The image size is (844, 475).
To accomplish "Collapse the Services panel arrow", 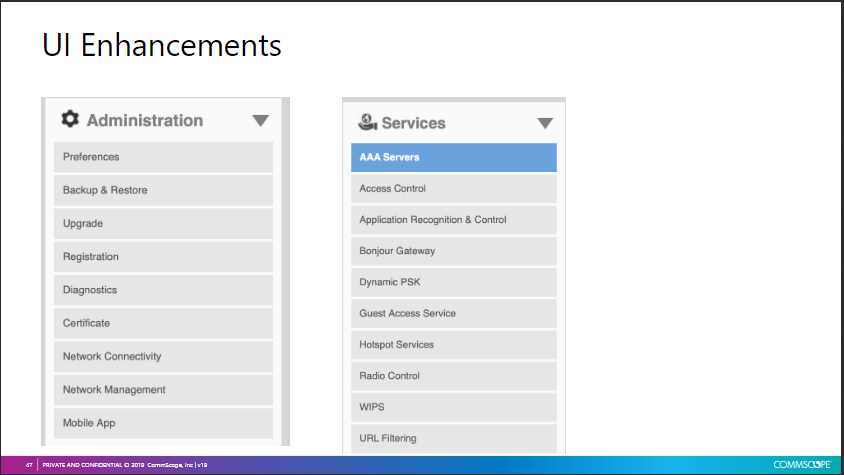I will point(545,124).
